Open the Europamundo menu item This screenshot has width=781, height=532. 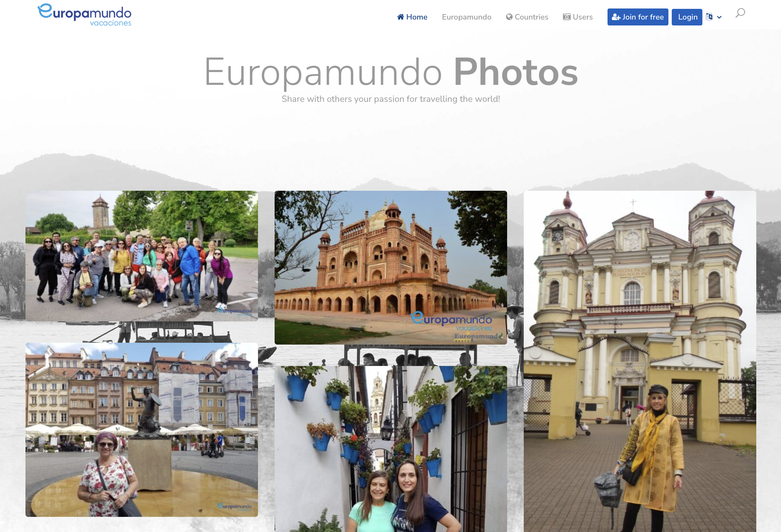point(467,17)
